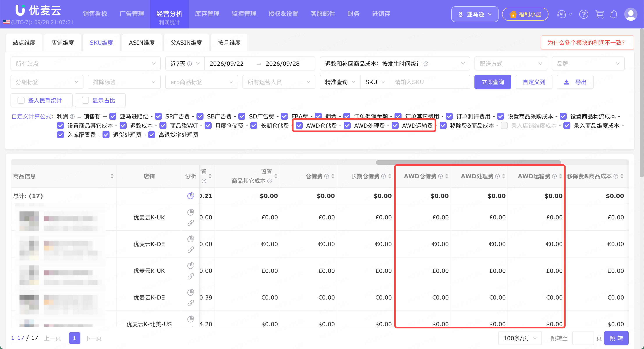Sort by AWD处理费 column arrows

[x=504, y=176]
